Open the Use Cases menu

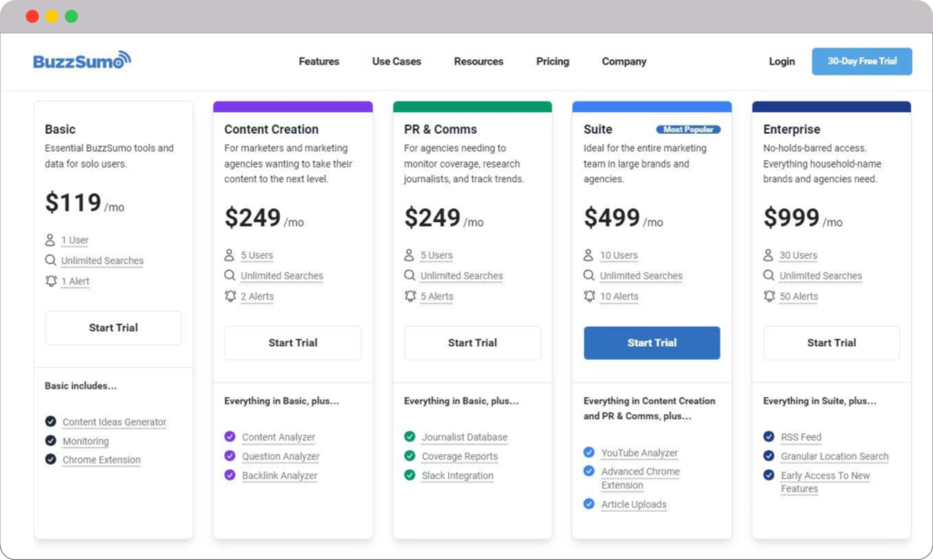pos(396,61)
